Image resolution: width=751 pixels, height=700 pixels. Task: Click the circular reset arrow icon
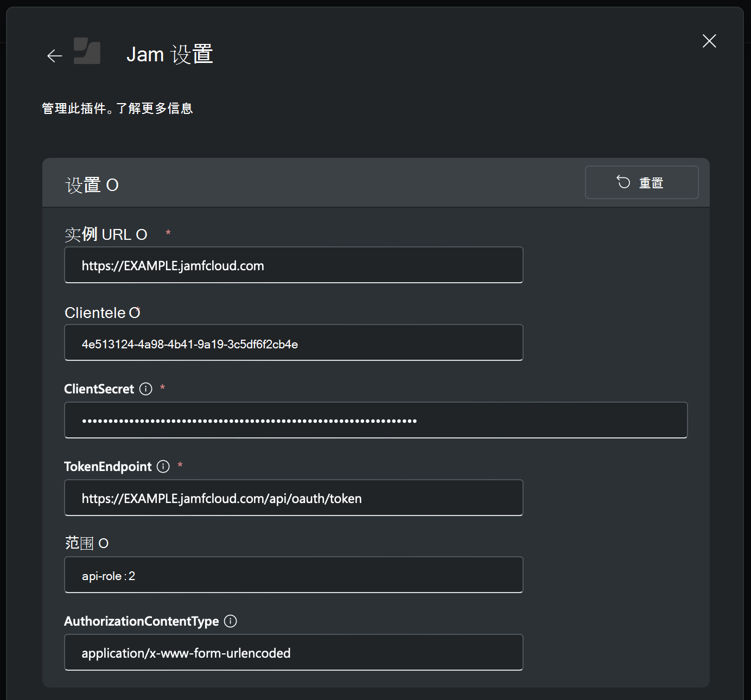click(622, 182)
